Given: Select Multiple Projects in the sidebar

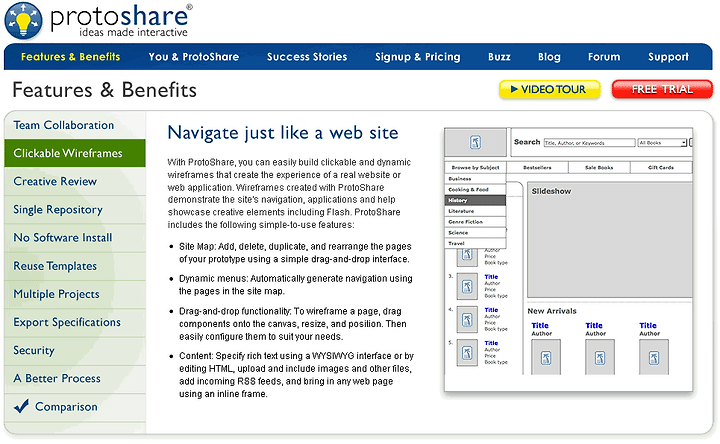Looking at the screenshot, I should (x=75, y=294).
